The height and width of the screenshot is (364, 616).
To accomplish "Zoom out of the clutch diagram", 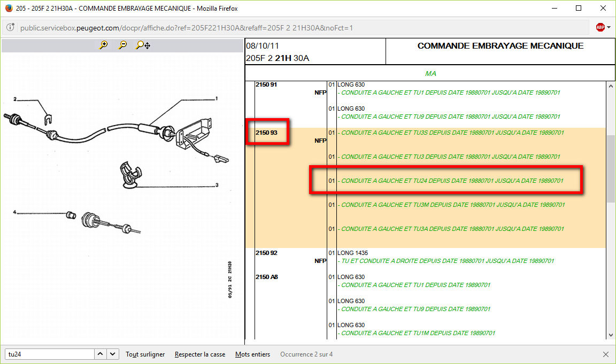I will coord(122,45).
